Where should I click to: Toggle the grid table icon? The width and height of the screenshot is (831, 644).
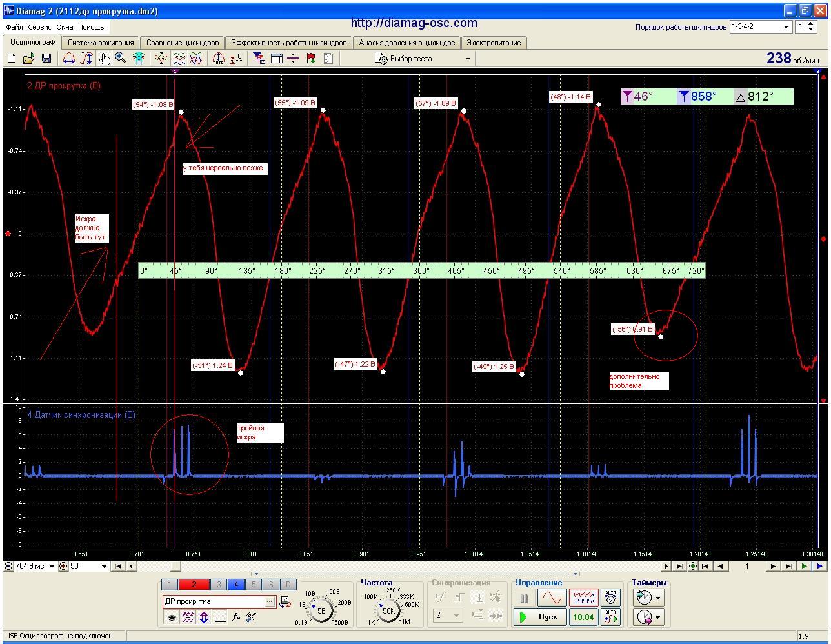tap(276, 59)
